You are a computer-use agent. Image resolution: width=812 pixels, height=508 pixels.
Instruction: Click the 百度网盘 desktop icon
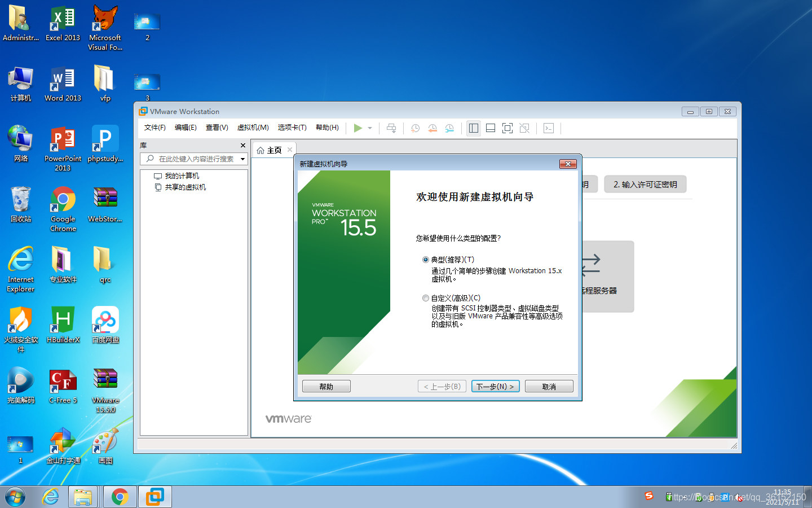(105, 325)
